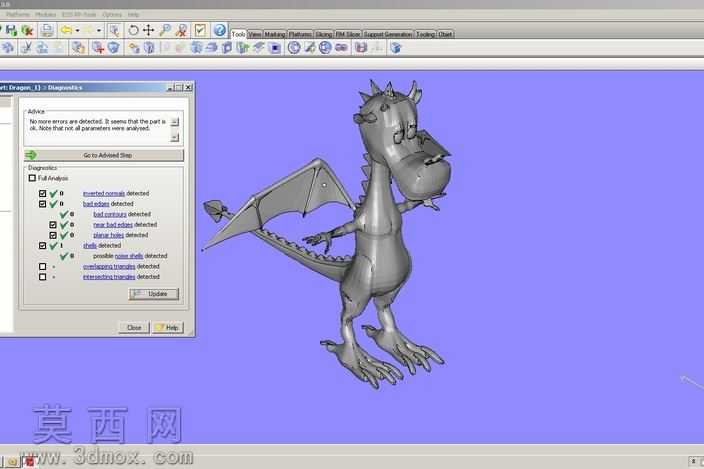Follow the shells link
This screenshot has width=704, height=469.
(x=90, y=245)
